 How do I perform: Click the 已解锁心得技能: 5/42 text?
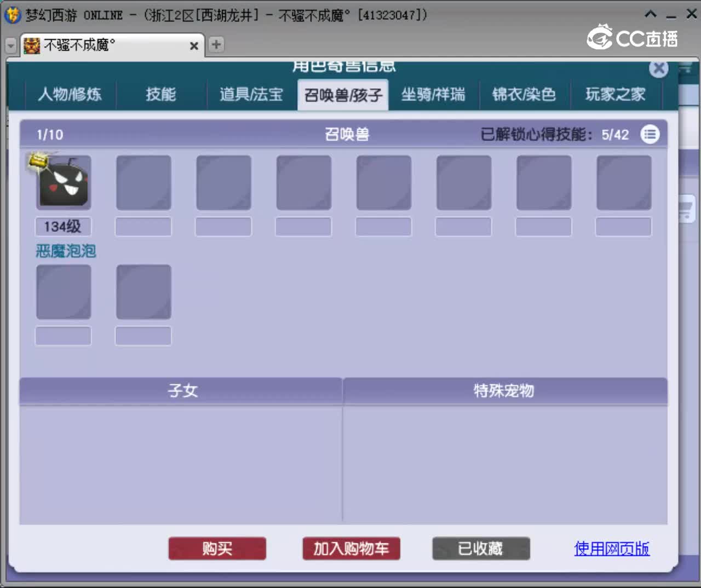point(555,134)
